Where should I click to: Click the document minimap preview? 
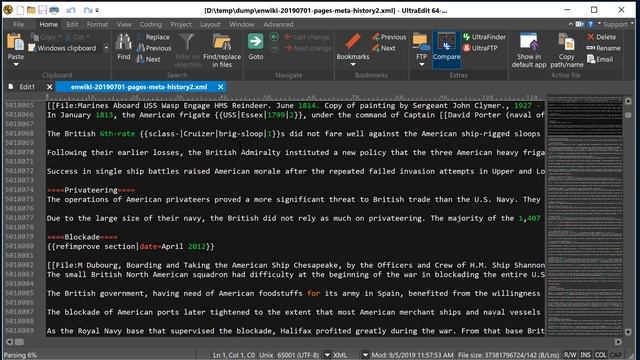584,215
